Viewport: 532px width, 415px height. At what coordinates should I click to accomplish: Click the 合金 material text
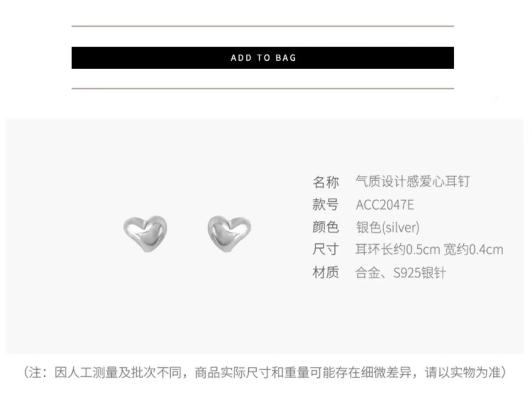(x=368, y=273)
